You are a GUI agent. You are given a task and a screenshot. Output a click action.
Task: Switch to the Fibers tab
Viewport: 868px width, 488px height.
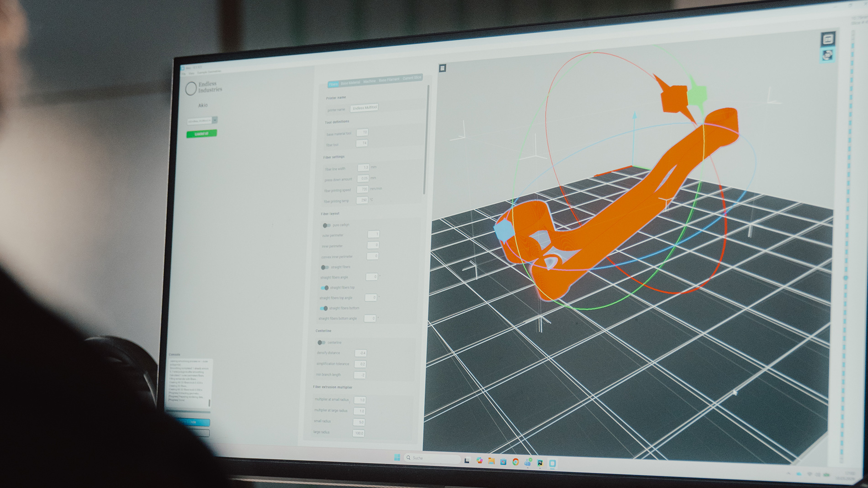[333, 84]
